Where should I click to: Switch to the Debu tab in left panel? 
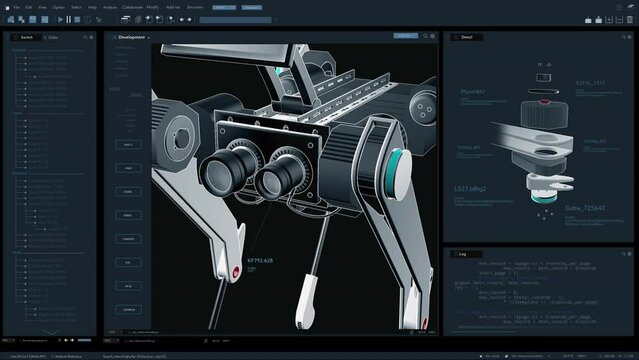coord(51,37)
